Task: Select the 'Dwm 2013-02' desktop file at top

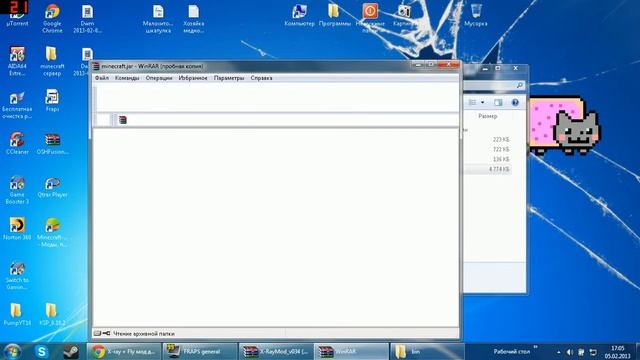Action: [x=87, y=19]
